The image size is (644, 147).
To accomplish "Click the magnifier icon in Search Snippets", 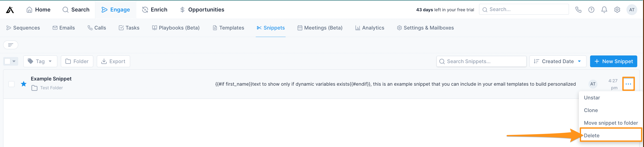I will click(442, 62).
